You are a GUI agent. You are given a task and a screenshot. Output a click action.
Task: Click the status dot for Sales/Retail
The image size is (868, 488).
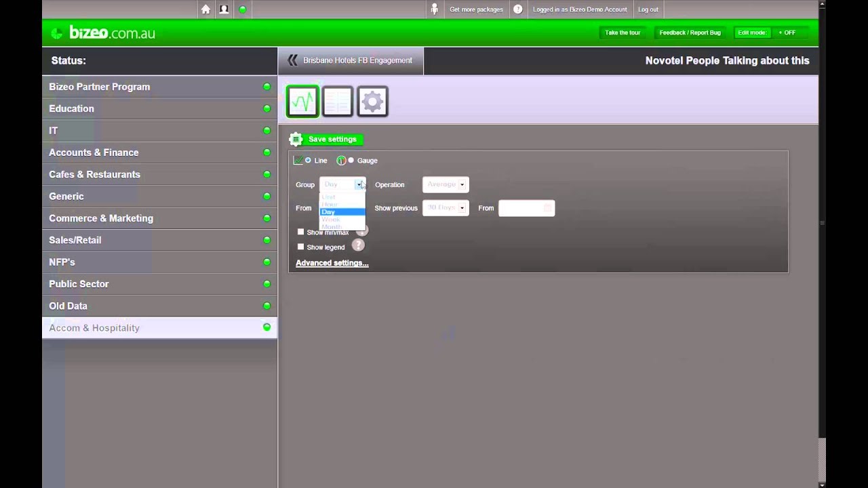(267, 240)
